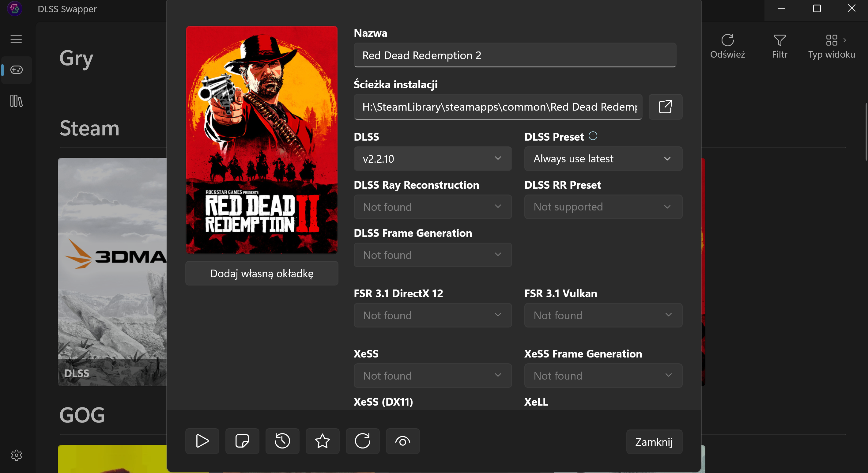Open the DLSS history clock icon
The image size is (868, 473).
(x=282, y=441)
